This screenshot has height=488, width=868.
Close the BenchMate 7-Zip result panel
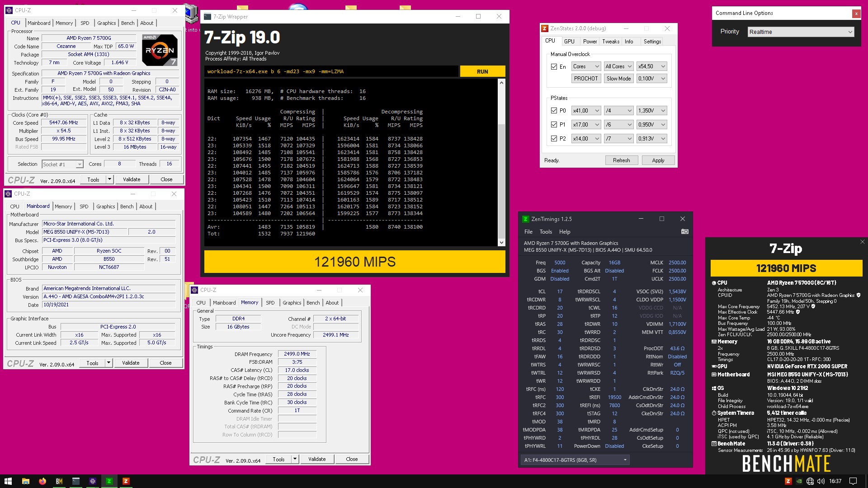862,242
